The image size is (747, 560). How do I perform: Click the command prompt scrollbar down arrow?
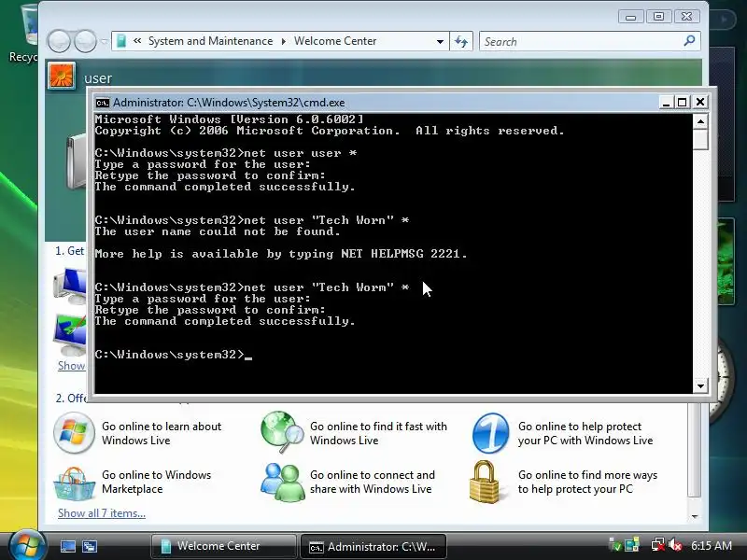[x=700, y=386]
